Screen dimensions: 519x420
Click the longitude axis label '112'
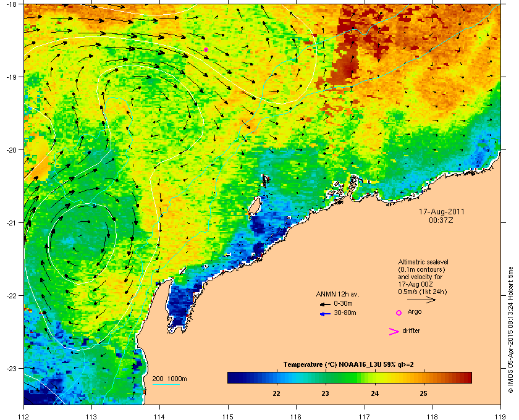point(24,416)
